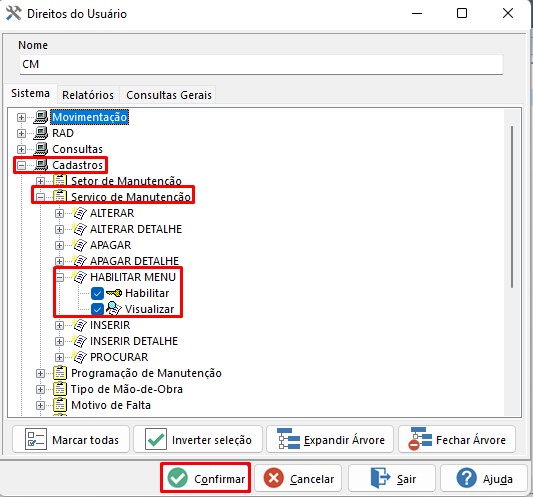Click the Marcar todas button
Image resolution: width=533 pixels, height=497 pixels.
tap(71, 440)
